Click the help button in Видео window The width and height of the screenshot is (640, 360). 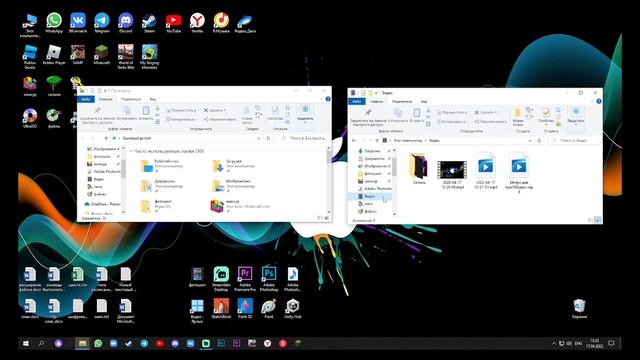pos(598,101)
